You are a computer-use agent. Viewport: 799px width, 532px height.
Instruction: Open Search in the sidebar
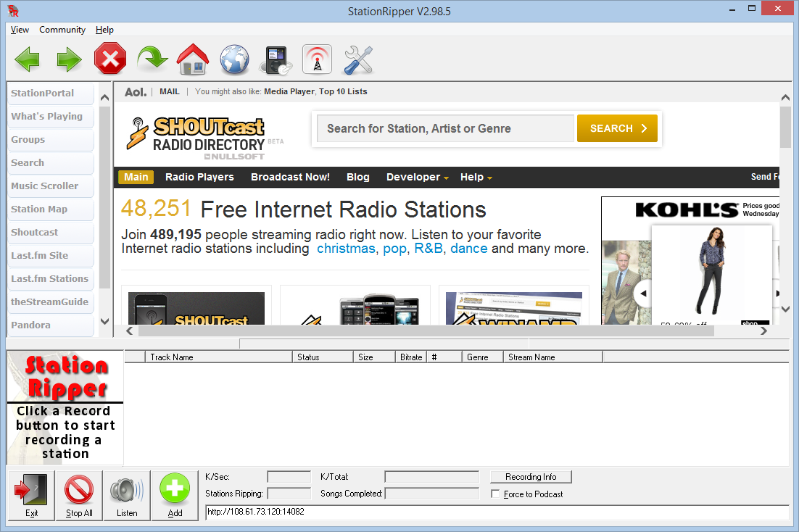(51, 162)
